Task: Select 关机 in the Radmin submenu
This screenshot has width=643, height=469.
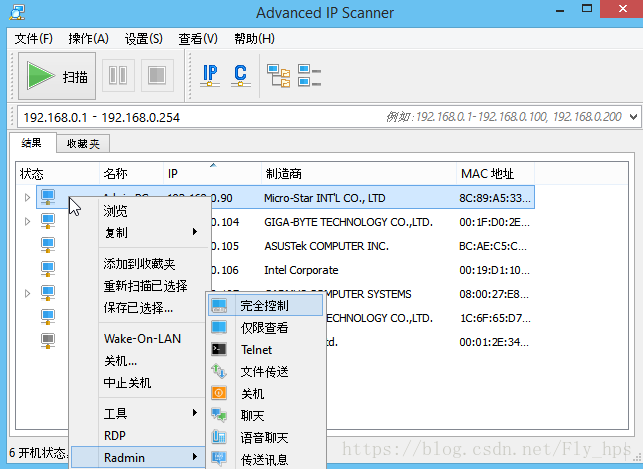Action: coord(265,394)
